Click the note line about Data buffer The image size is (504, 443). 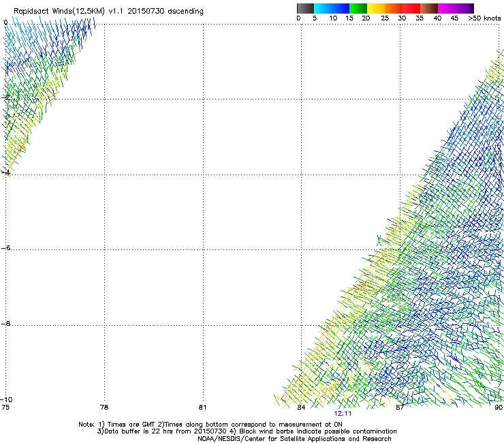(247, 431)
